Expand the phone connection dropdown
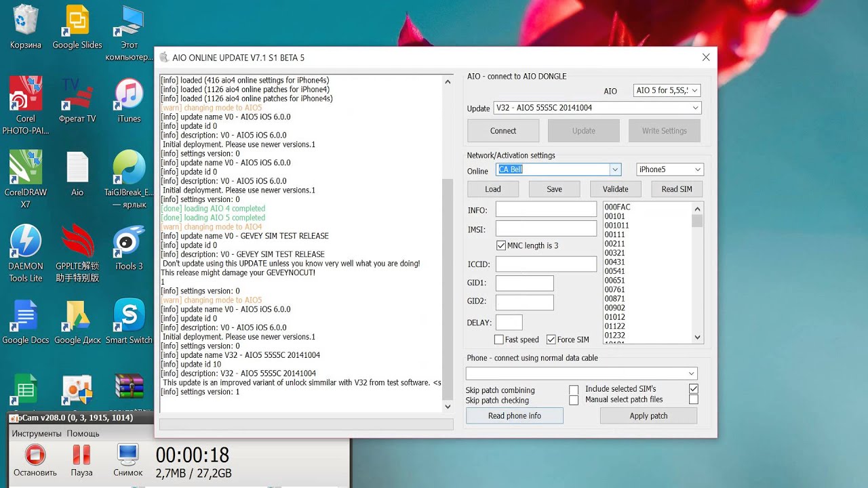 pos(581,373)
